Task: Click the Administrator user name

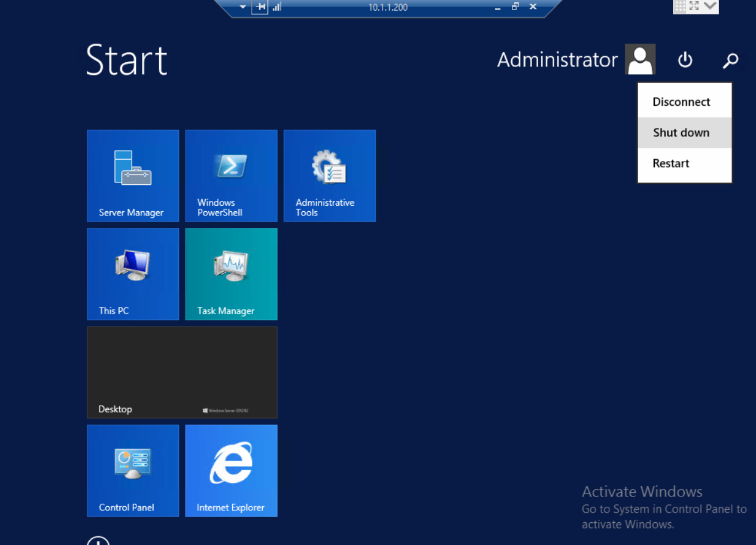Action: click(x=557, y=60)
